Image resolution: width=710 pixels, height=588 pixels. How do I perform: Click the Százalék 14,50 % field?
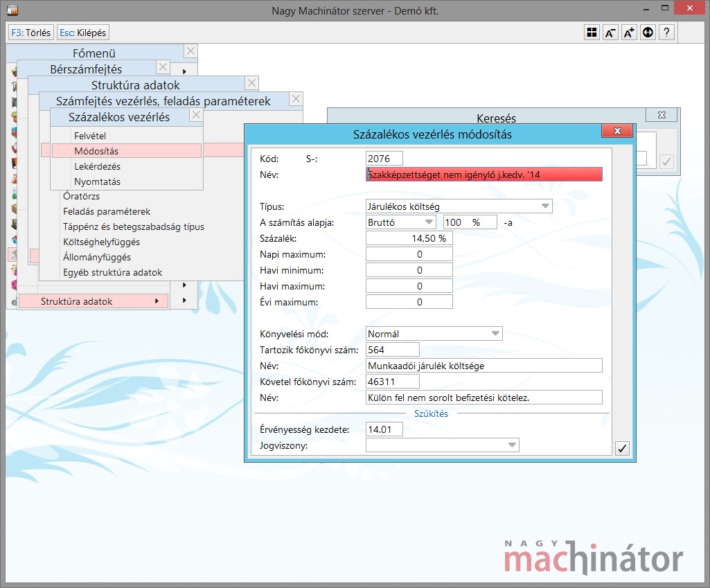click(x=409, y=238)
